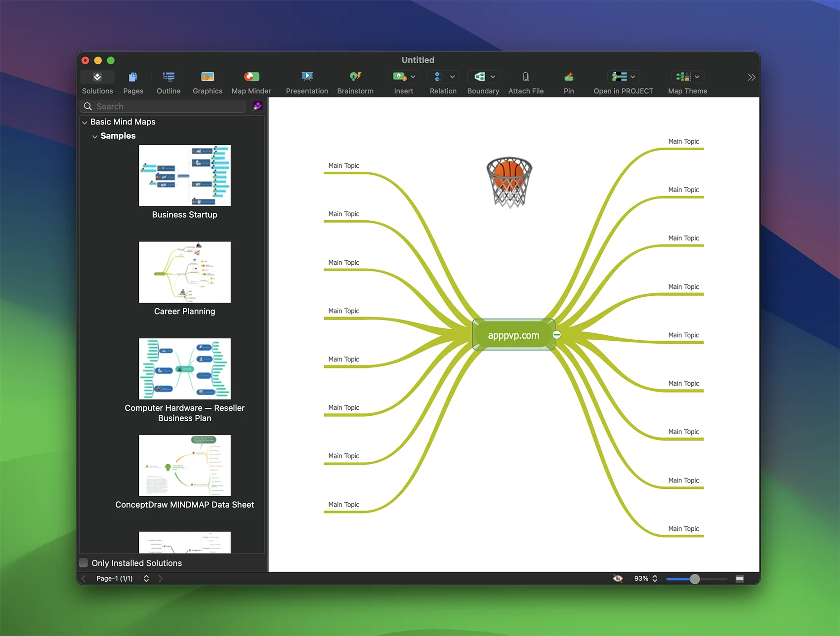
Task: Open the Graphics panel
Action: click(x=208, y=77)
